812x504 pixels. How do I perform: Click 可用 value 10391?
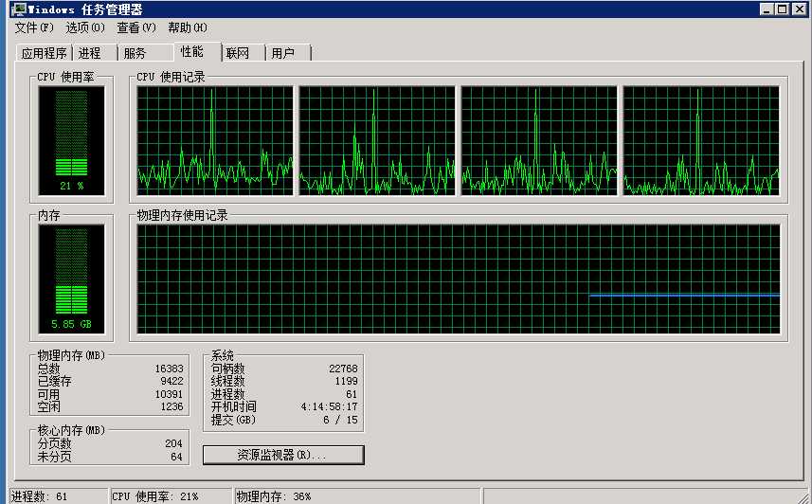169,394
